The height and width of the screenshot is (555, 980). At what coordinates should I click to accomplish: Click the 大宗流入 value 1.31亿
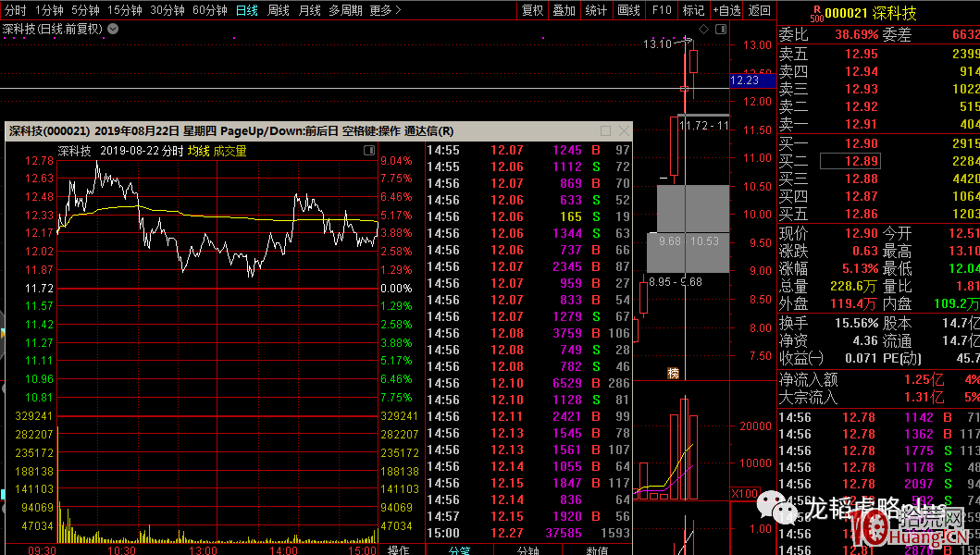tap(924, 397)
